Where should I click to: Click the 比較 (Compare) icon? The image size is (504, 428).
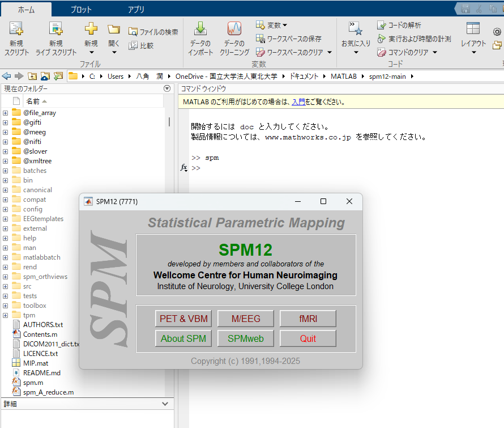(134, 45)
